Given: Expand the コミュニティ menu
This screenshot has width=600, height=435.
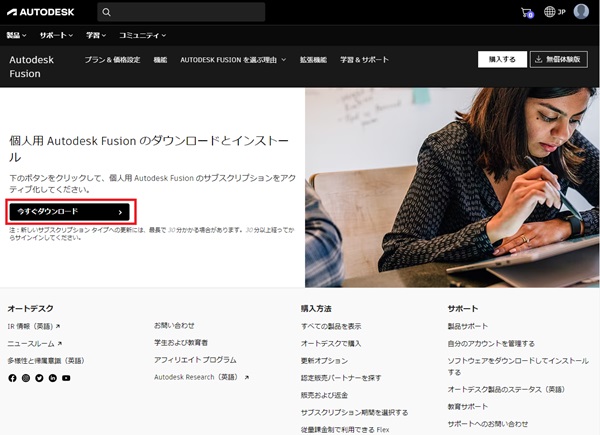Looking at the screenshot, I should pyautogui.click(x=142, y=35).
